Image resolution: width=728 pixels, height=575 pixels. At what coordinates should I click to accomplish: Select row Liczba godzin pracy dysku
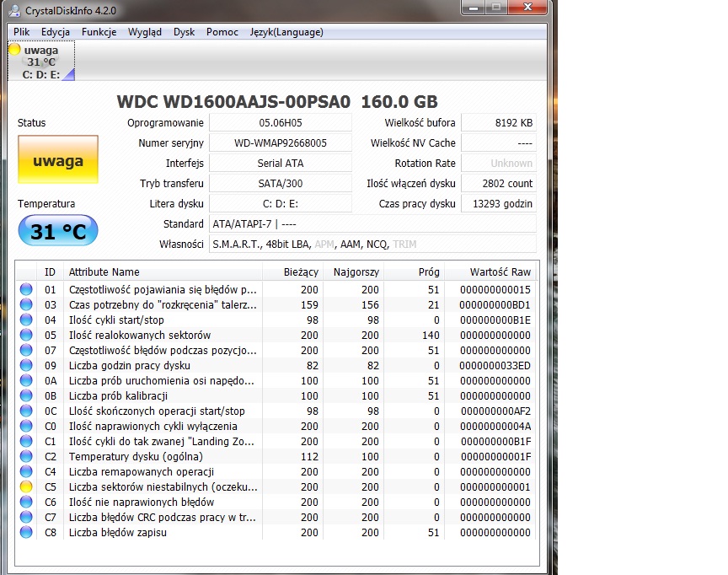point(276,366)
